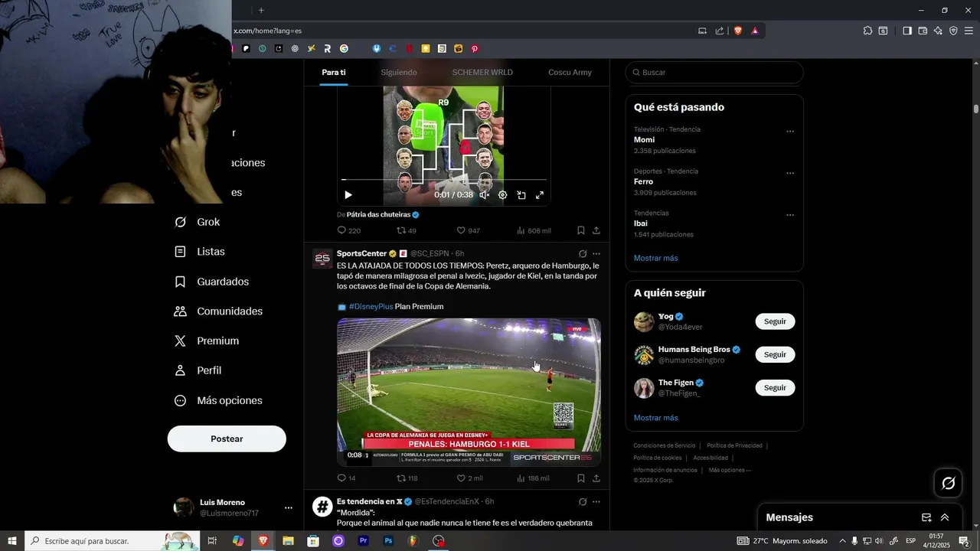Switch to the Coscu Army tab
This screenshot has width=980, height=551.
point(570,72)
